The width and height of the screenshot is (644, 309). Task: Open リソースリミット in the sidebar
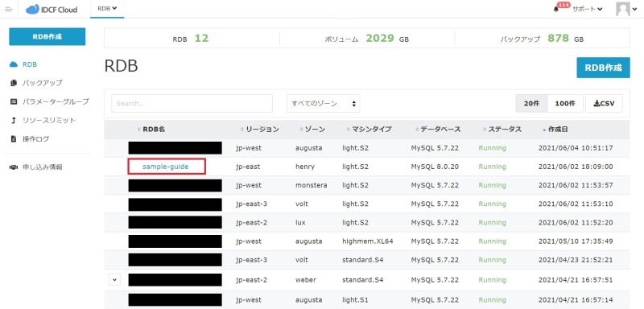point(49,120)
